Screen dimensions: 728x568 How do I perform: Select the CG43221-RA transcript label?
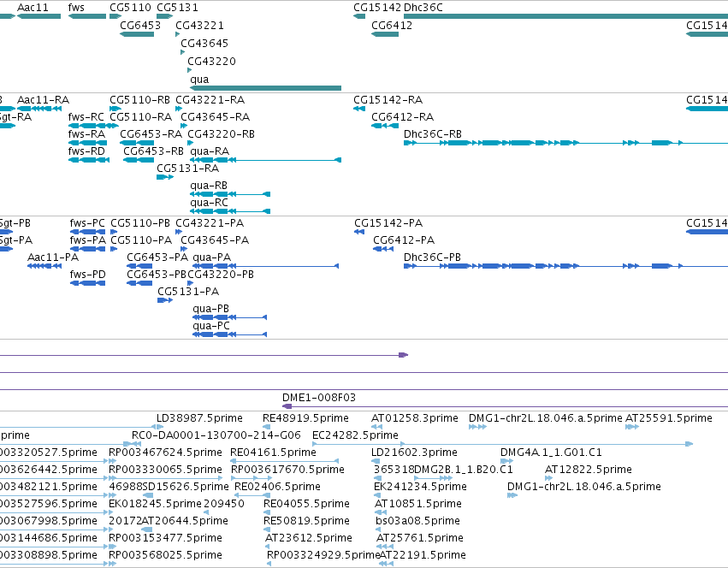[x=210, y=100]
